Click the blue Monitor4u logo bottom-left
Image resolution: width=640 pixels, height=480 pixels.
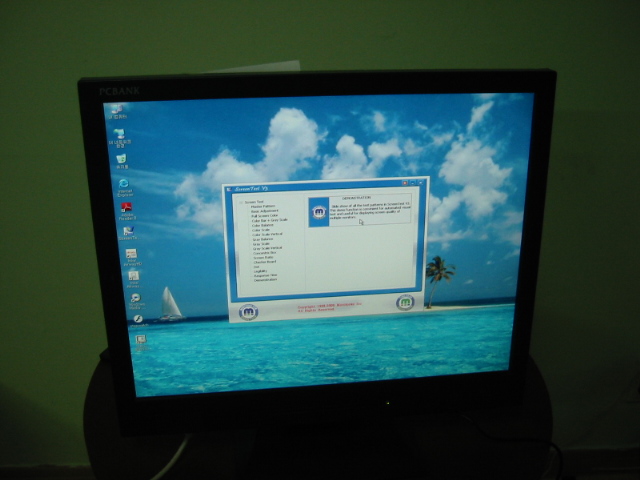[249, 312]
